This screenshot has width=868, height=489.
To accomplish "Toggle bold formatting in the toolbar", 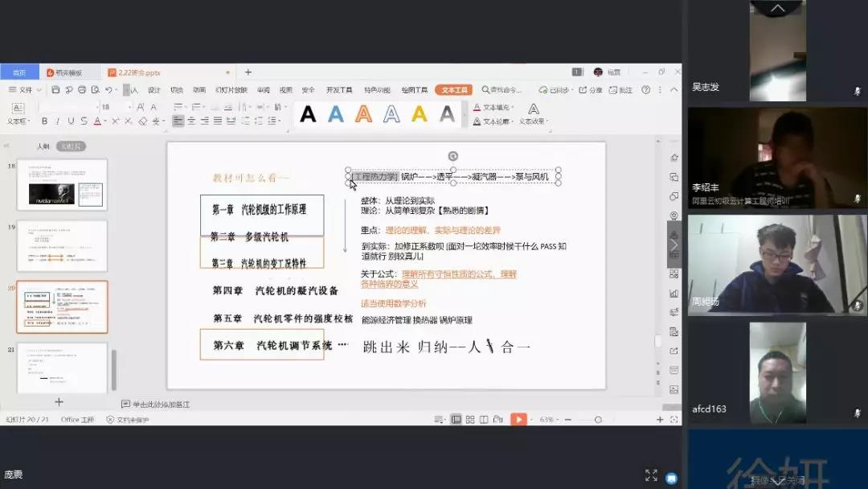I will pyautogui.click(x=44, y=121).
